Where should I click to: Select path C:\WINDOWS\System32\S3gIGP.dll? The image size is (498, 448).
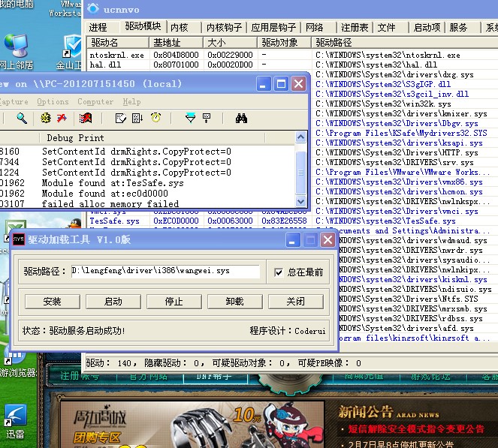pos(383,84)
